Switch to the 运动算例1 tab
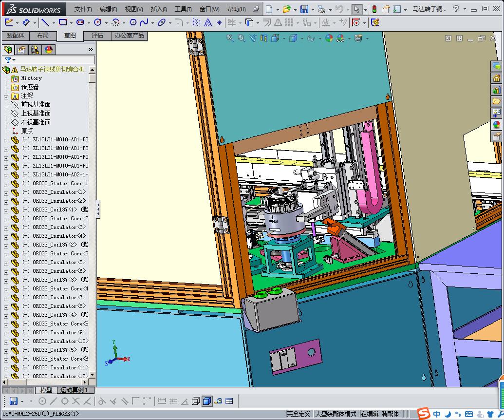504x420 pixels. click(76, 390)
